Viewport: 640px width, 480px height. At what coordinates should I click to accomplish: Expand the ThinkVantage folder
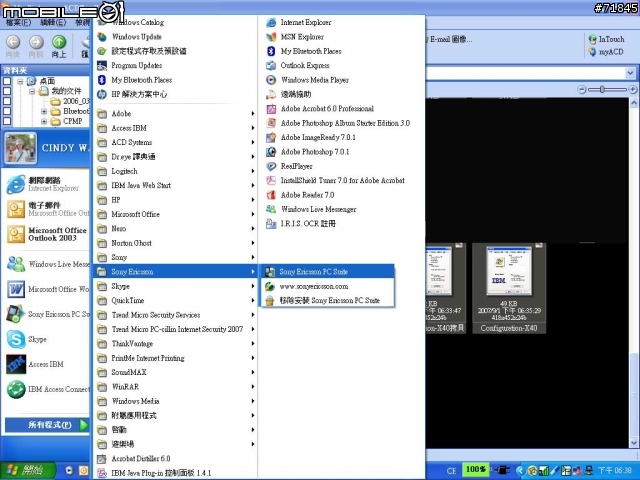point(176,344)
